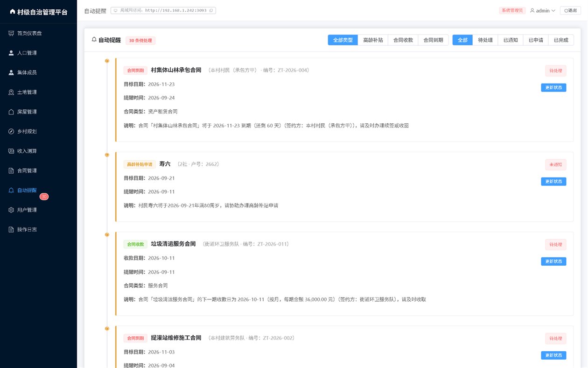Viewport: 588px width, 368px height.
Task: Click the 操作日志 log file icon
Action: tap(11, 229)
